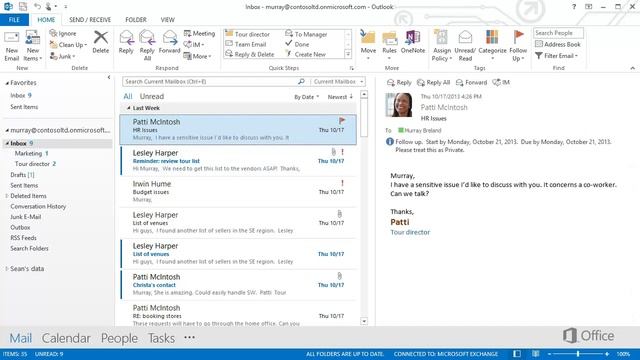Click IM in the reading pane
640x360 pixels.
tap(501, 82)
